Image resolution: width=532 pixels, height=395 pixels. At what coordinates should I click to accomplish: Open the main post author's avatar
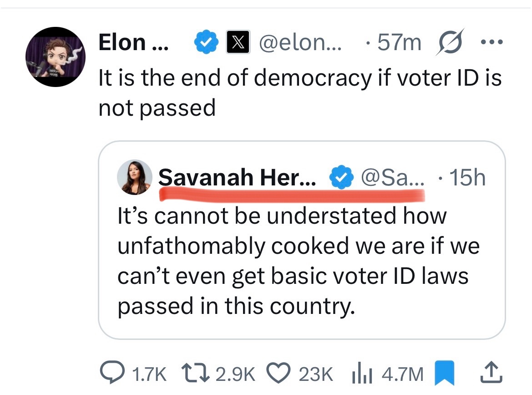[x=55, y=57]
